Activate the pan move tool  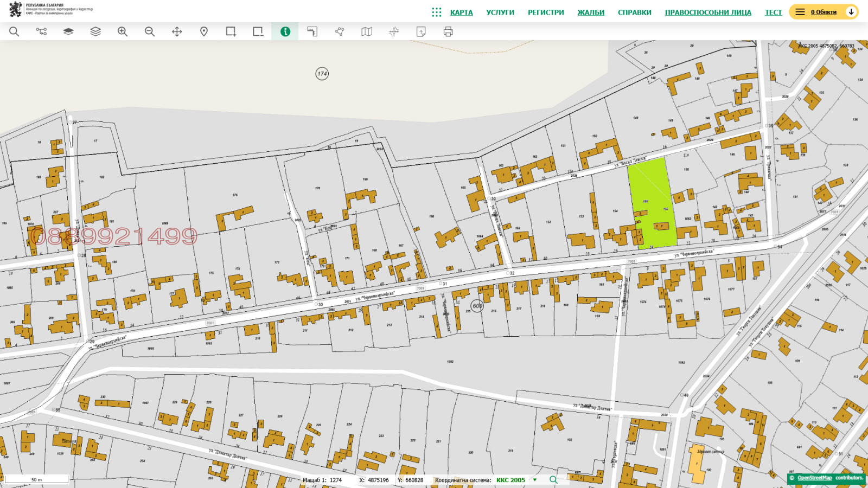coord(177,31)
